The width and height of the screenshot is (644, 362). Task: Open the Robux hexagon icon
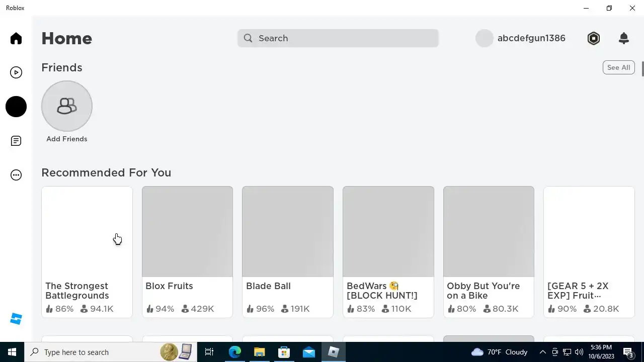click(594, 38)
